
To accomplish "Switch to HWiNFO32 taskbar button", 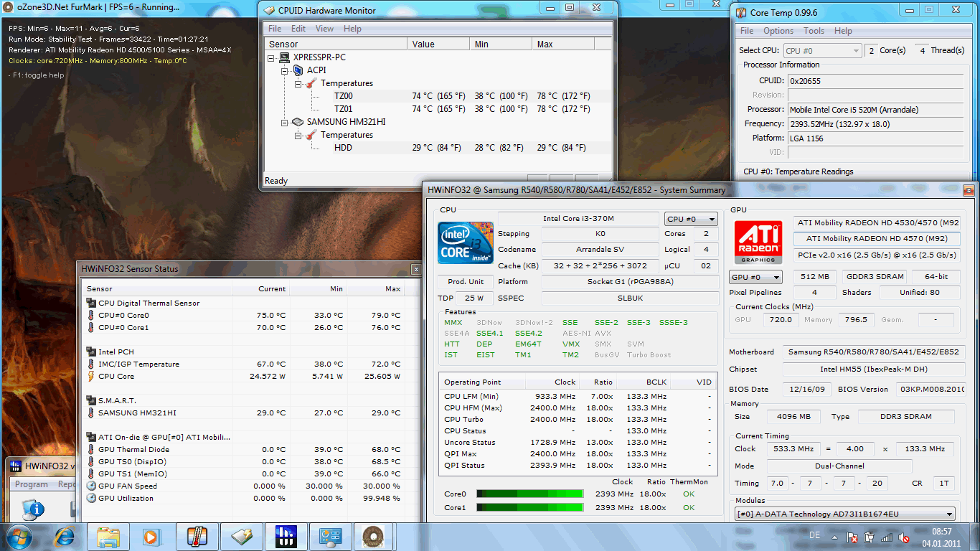I will point(286,537).
